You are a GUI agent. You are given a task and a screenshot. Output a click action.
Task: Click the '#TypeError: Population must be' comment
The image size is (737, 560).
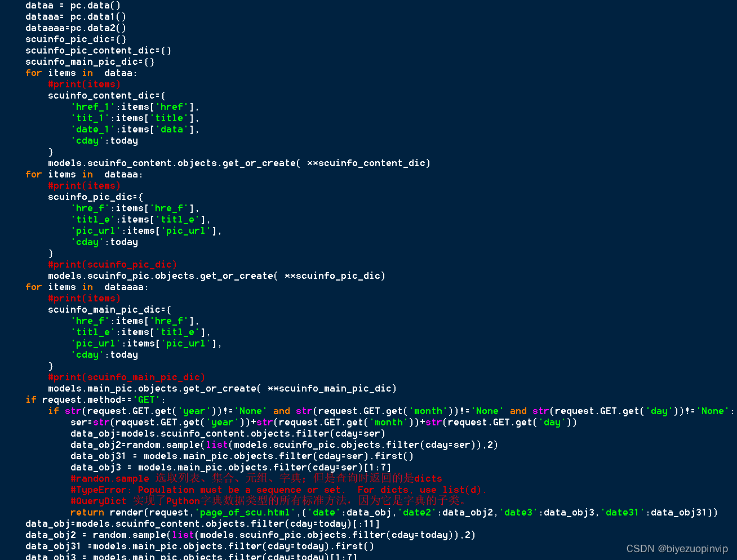pos(279,490)
